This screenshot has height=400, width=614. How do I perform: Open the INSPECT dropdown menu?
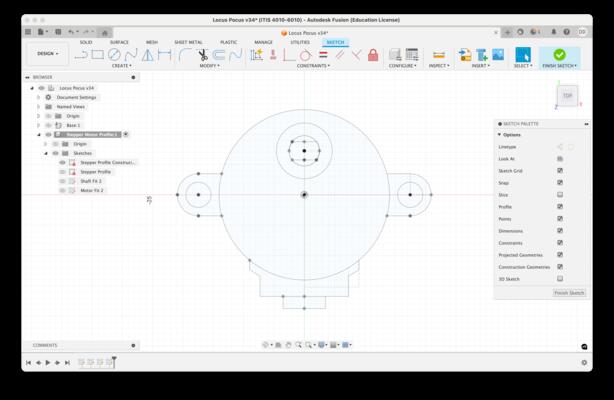[439, 66]
